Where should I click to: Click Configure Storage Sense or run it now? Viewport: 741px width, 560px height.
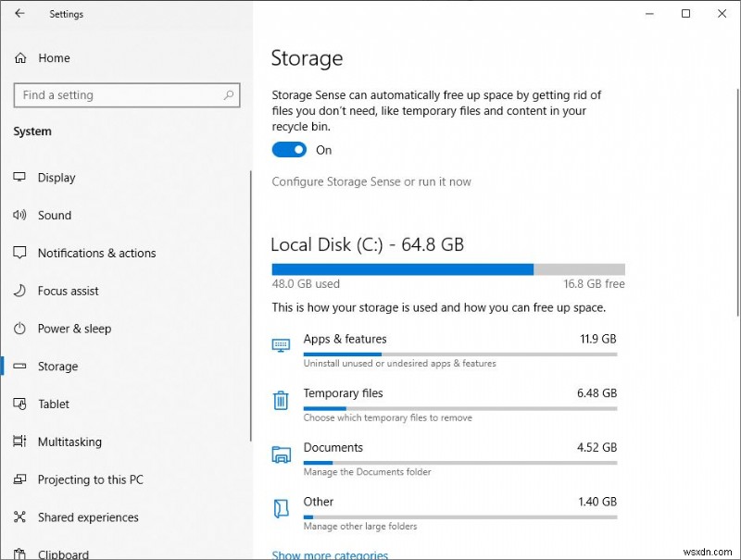pos(370,181)
